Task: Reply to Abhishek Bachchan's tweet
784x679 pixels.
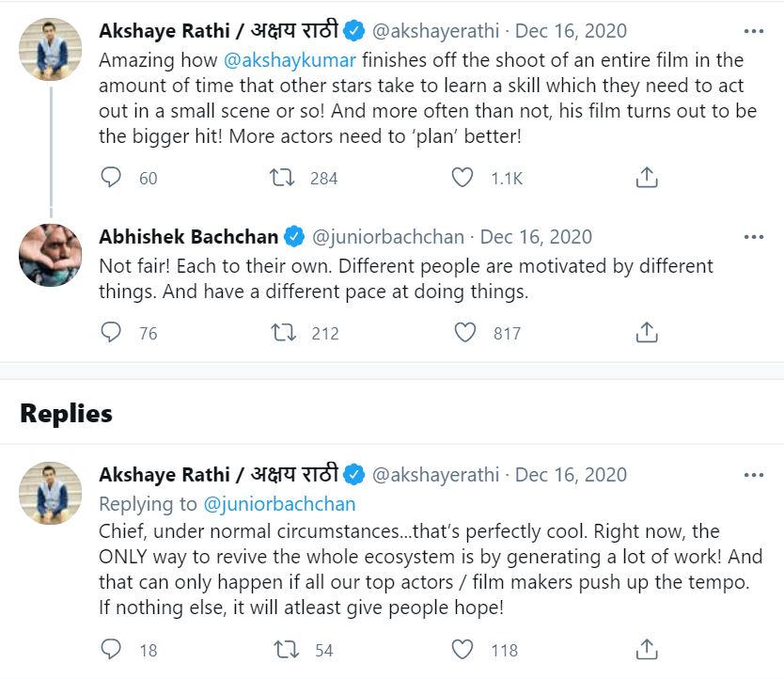Action: click(x=111, y=332)
